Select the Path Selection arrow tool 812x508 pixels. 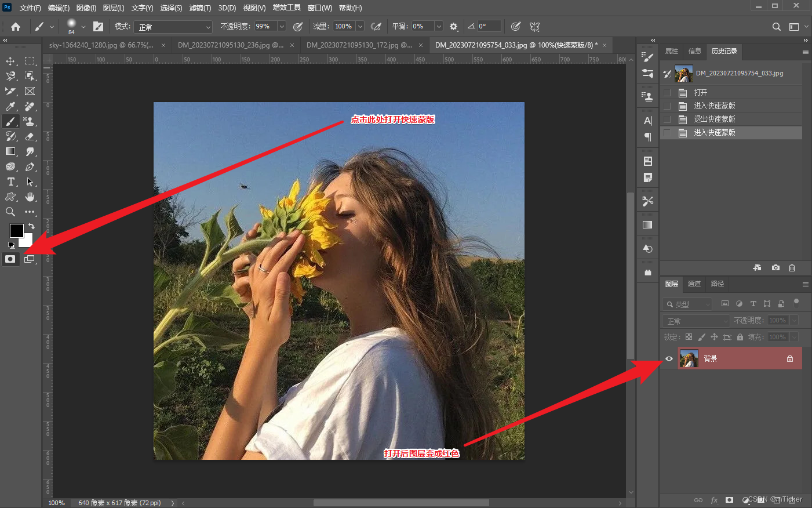click(x=30, y=182)
